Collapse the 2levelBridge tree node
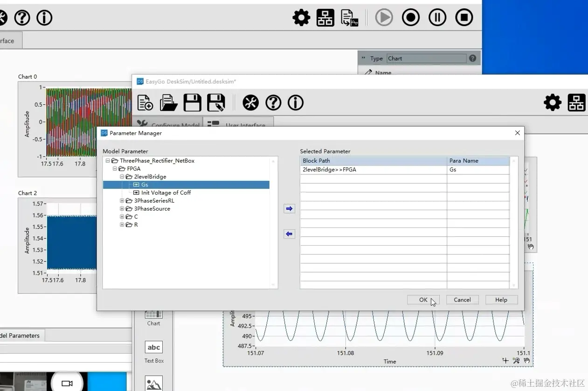The width and height of the screenshot is (588, 391). (122, 177)
